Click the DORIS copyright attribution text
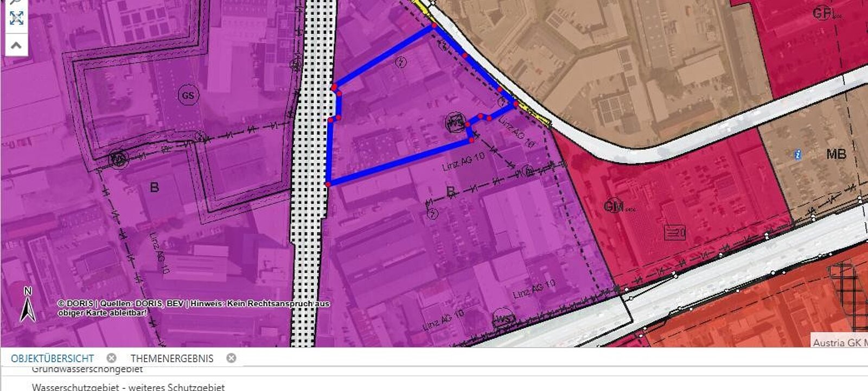 pos(193,308)
